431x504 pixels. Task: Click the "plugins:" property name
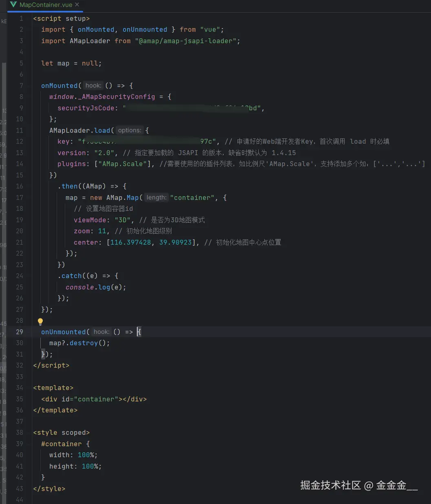click(74, 164)
